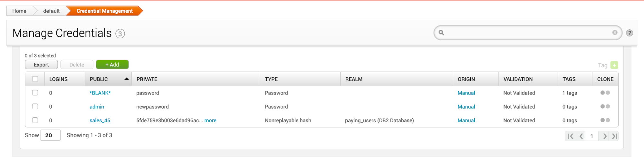Sort by the PUBLIC column arrow
This screenshot has width=644, height=167.
(x=126, y=79)
